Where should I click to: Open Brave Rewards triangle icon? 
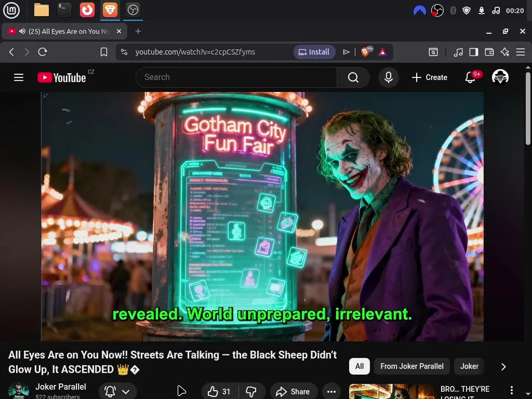point(383,52)
